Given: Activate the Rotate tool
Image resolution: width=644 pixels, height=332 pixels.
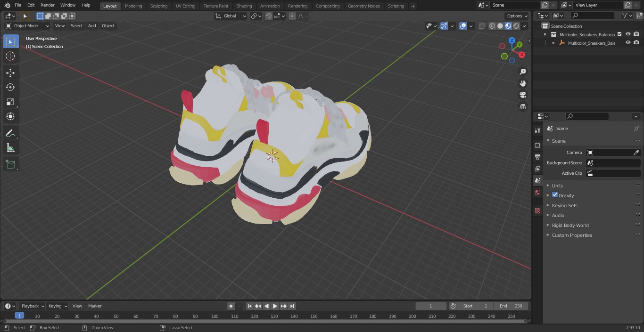Looking at the screenshot, I should coord(10,87).
